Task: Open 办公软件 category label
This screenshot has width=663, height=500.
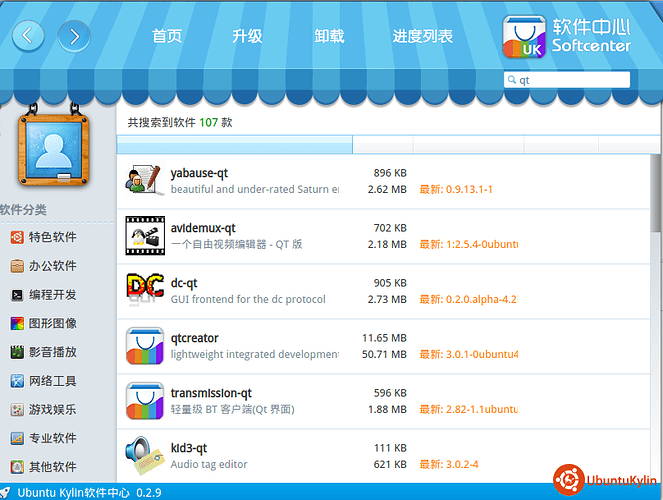Action: pos(52,266)
